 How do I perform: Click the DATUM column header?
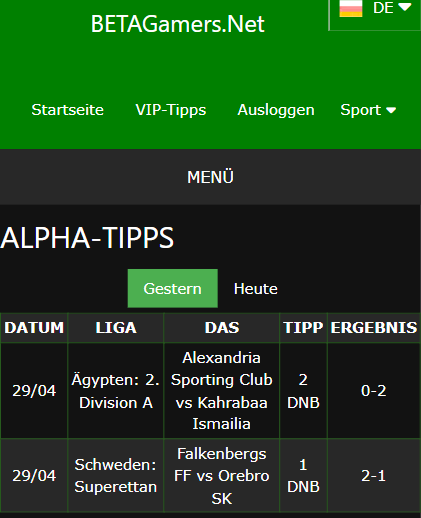point(34,328)
